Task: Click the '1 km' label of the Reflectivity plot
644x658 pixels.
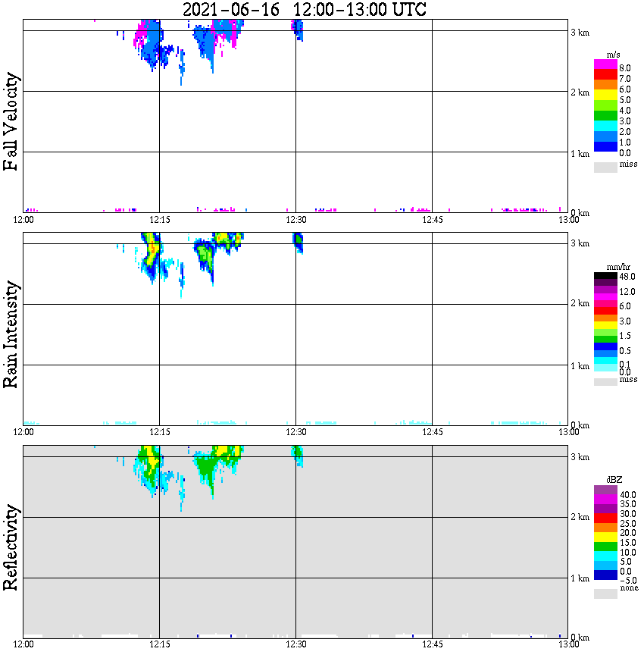Action: click(x=580, y=578)
